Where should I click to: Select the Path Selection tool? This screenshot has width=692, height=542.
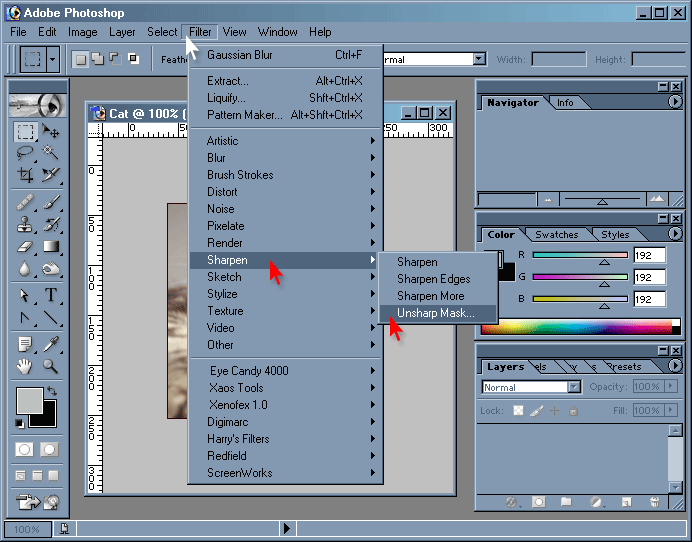click(25, 295)
